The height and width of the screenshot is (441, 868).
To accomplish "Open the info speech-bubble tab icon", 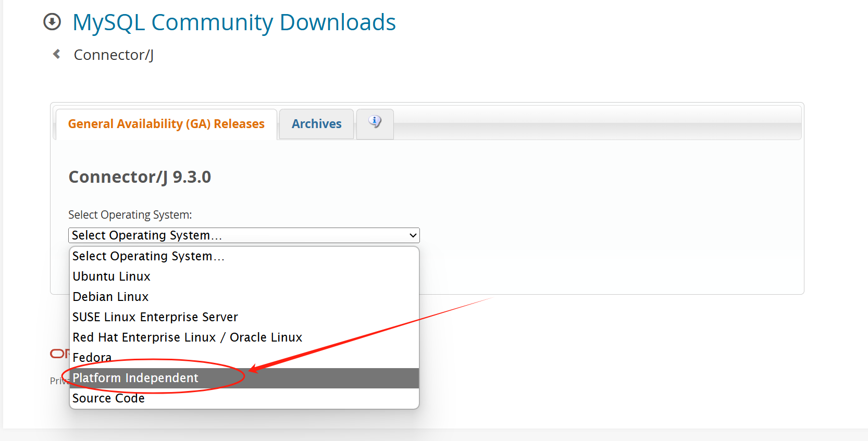I will [x=375, y=122].
